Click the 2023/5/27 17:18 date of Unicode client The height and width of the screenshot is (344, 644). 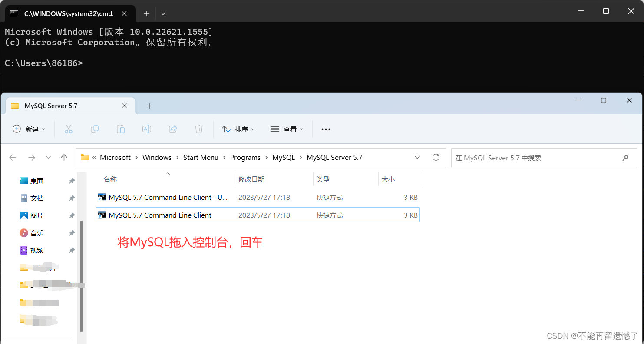(x=264, y=197)
